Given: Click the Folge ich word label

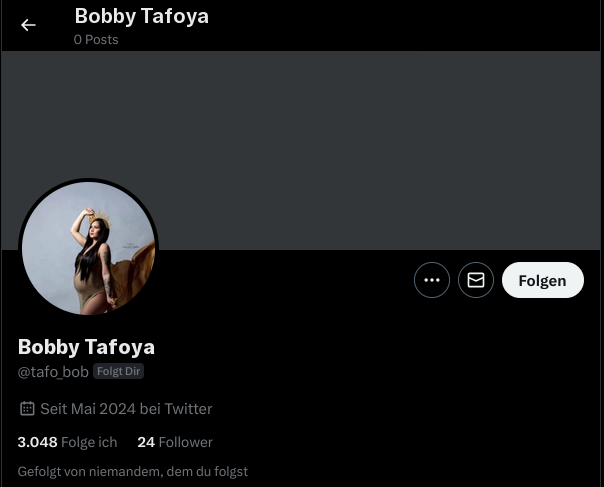Looking at the screenshot, I should click(x=89, y=442).
